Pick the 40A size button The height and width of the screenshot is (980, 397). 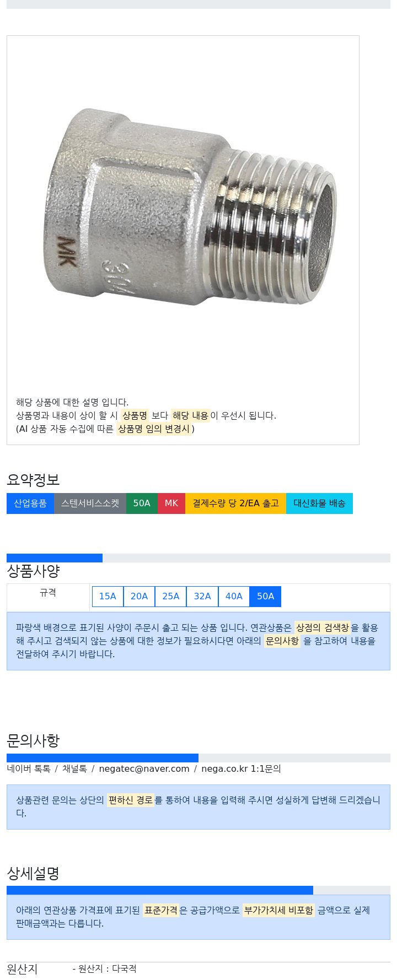tap(234, 596)
